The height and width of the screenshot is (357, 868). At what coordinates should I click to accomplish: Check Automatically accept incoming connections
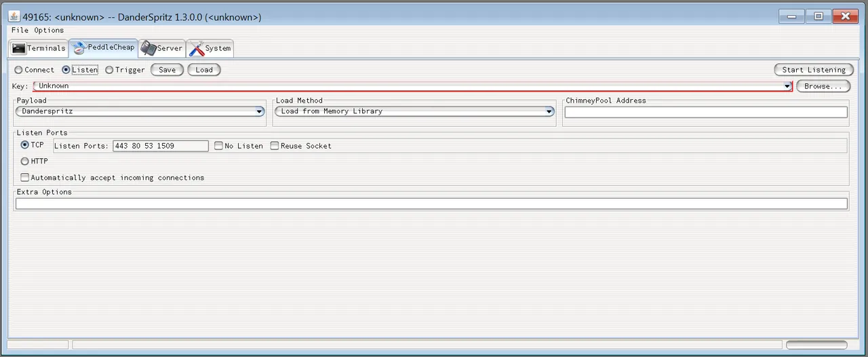tap(25, 178)
